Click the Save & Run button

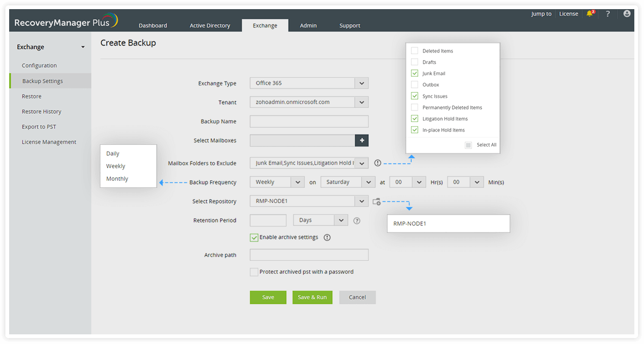[312, 297]
